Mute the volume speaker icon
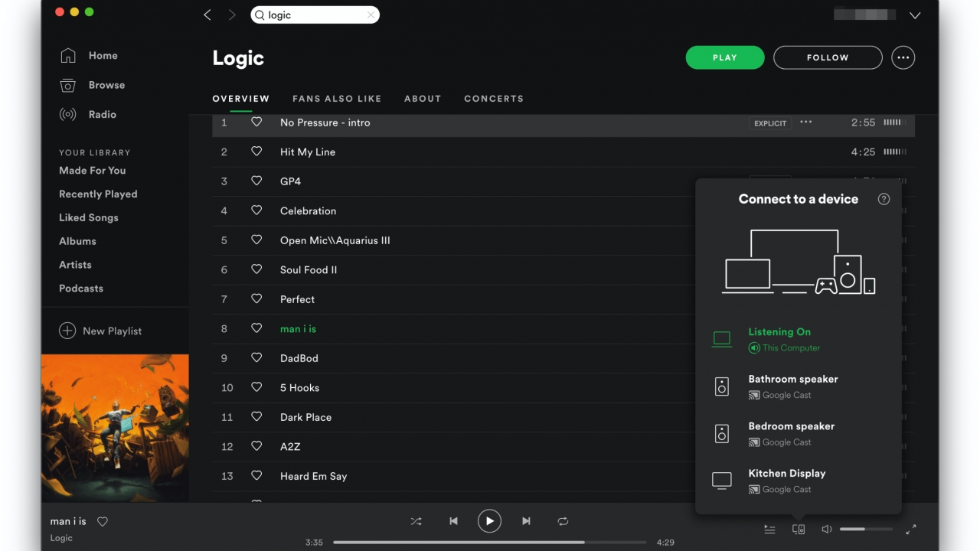The image size is (980, 551). pyautogui.click(x=827, y=530)
